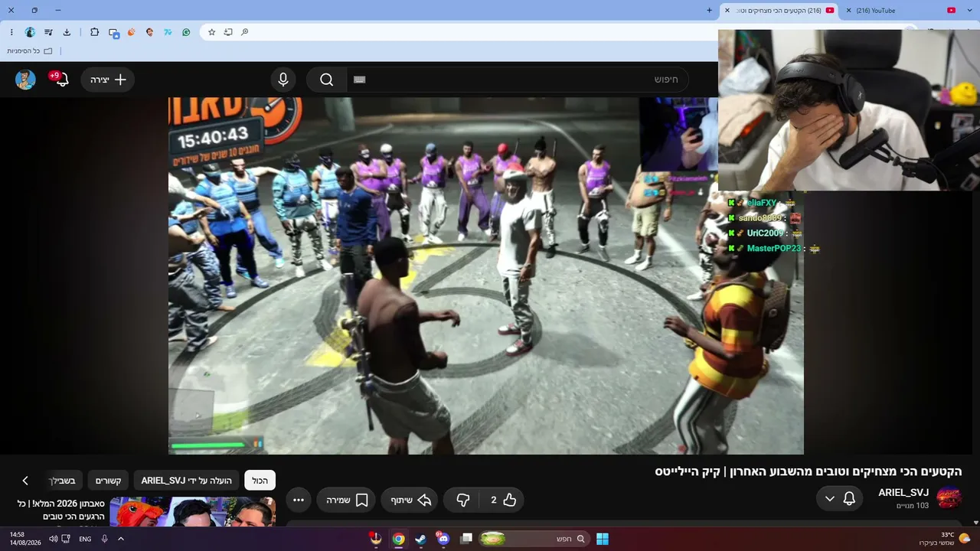
Task: Open the weather widget on taskbar
Action: [x=945, y=539]
